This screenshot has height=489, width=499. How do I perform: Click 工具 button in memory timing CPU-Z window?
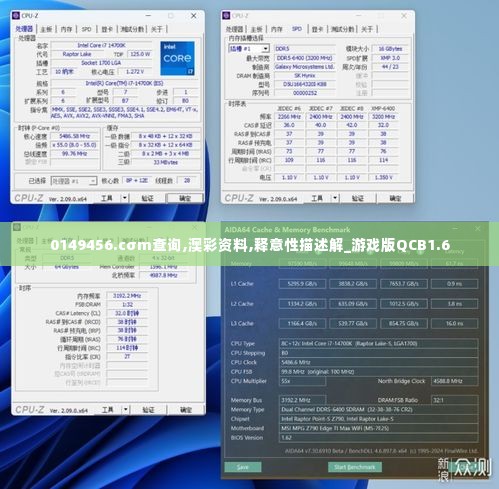(x=108, y=409)
